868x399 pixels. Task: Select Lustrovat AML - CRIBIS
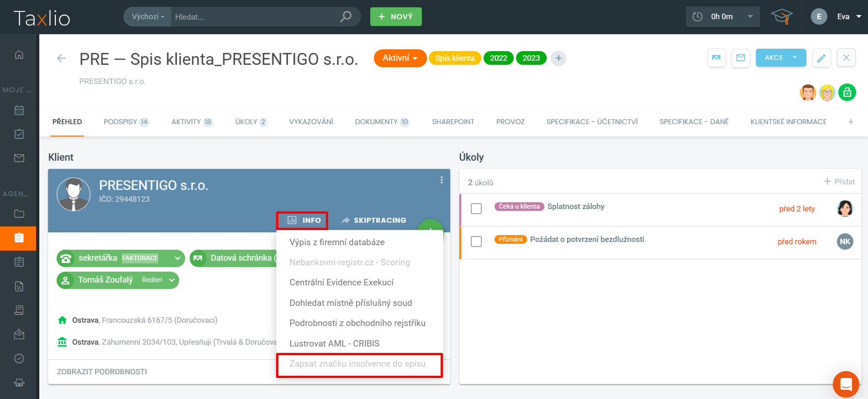point(360,344)
